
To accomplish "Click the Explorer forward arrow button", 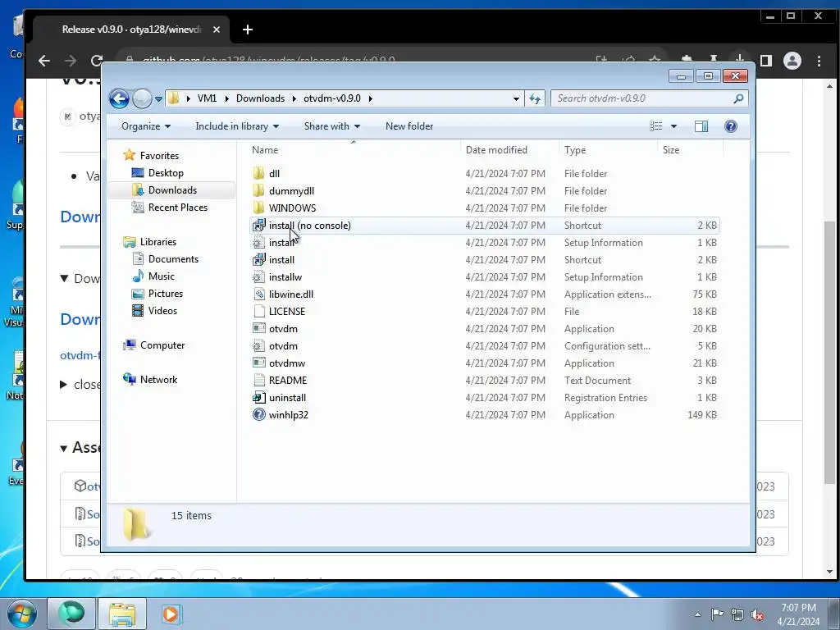I will 142,98.
